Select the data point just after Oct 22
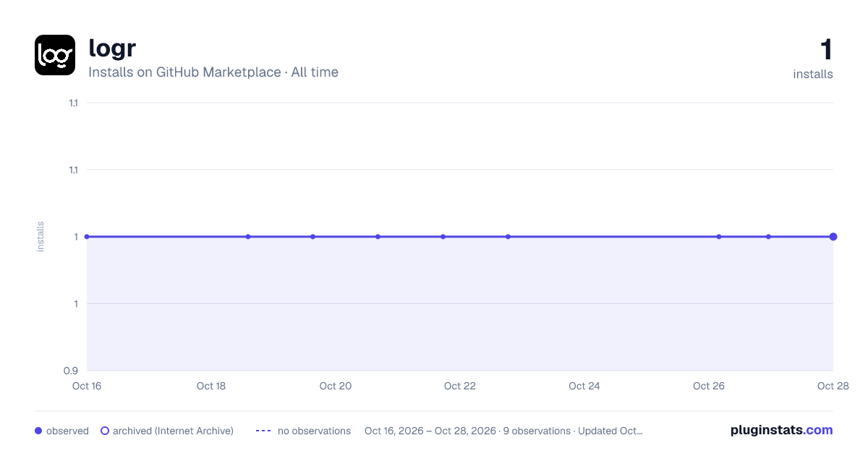The width and height of the screenshot is (868, 456). click(x=508, y=237)
